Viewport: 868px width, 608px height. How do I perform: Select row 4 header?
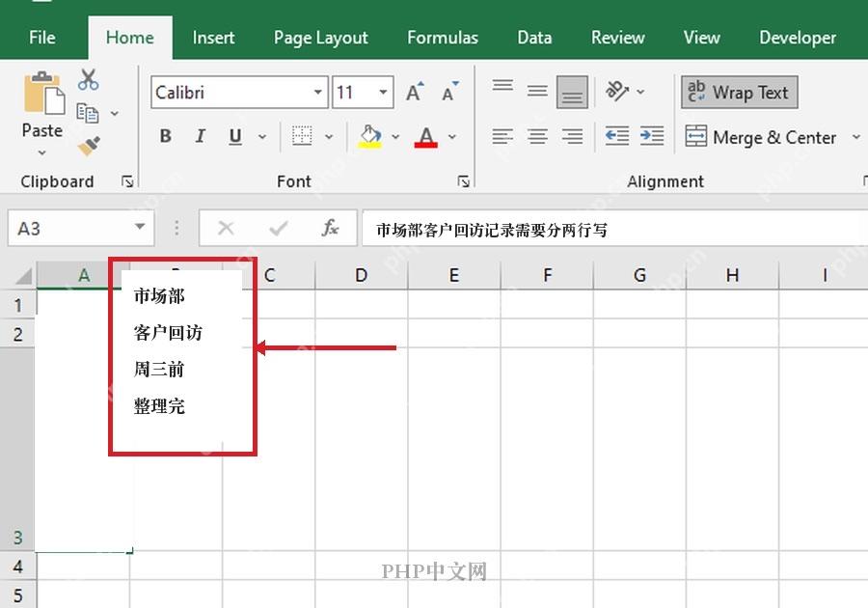(17, 566)
